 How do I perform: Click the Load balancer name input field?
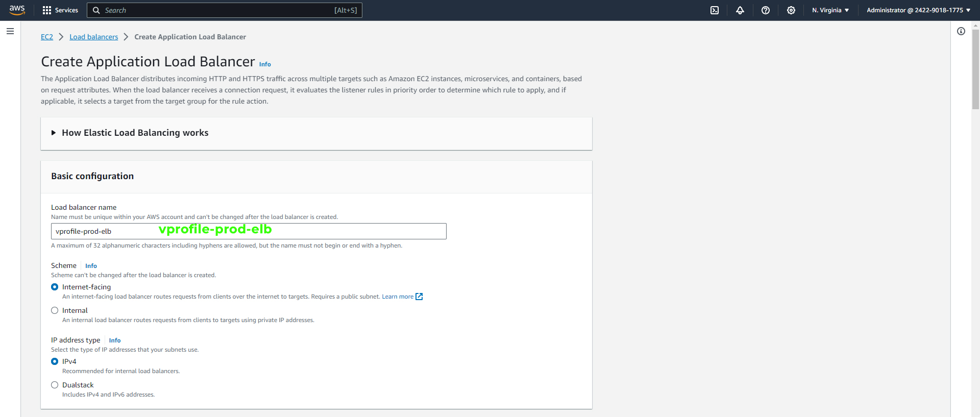click(x=249, y=231)
